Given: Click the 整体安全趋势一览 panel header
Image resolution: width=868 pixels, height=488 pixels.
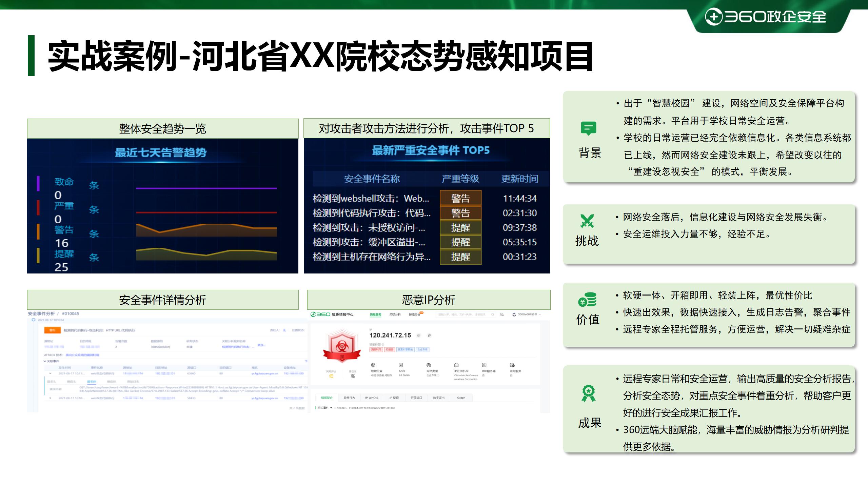Looking at the screenshot, I should pos(163,128).
